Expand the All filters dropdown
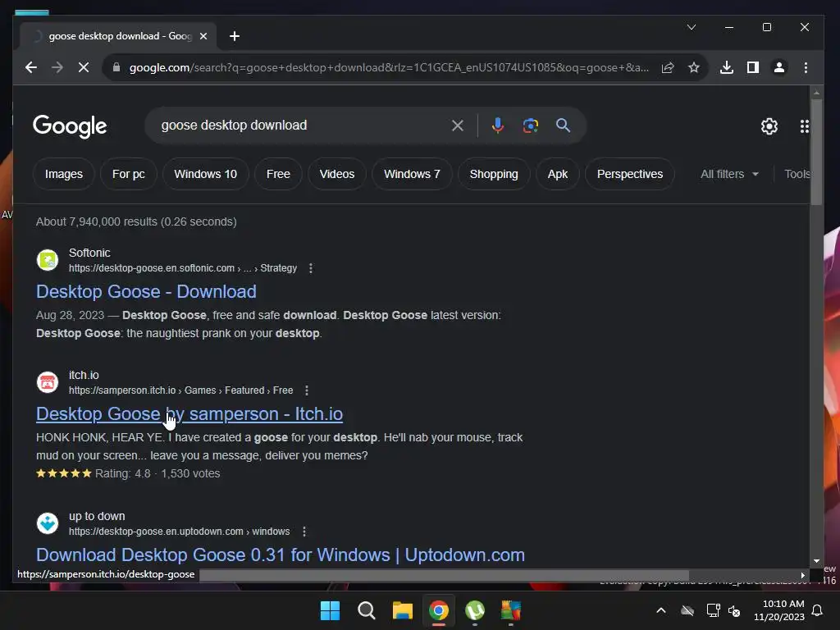840x630 pixels. (x=729, y=174)
